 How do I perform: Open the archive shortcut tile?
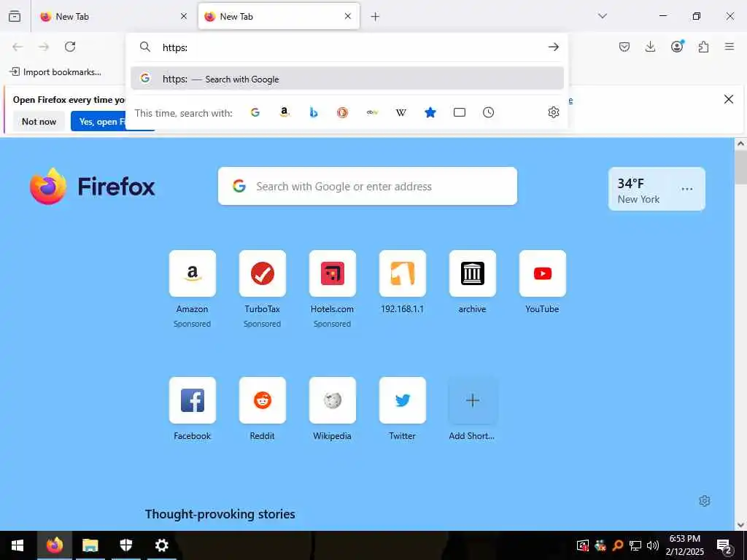[473, 273]
